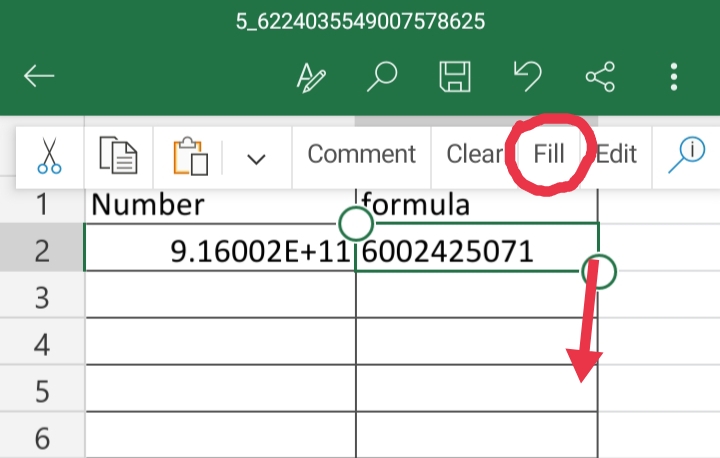Paste with the clipboard icon
The height and width of the screenshot is (458, 720).
click(x=190, y=156)
